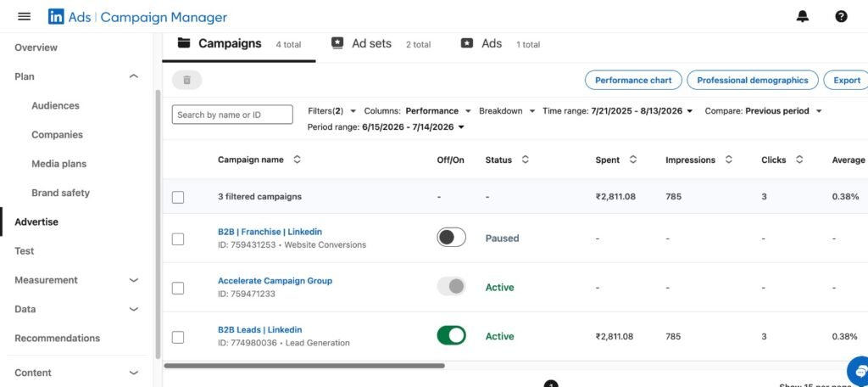
Task: Sort by Status column
Action: 526,160
